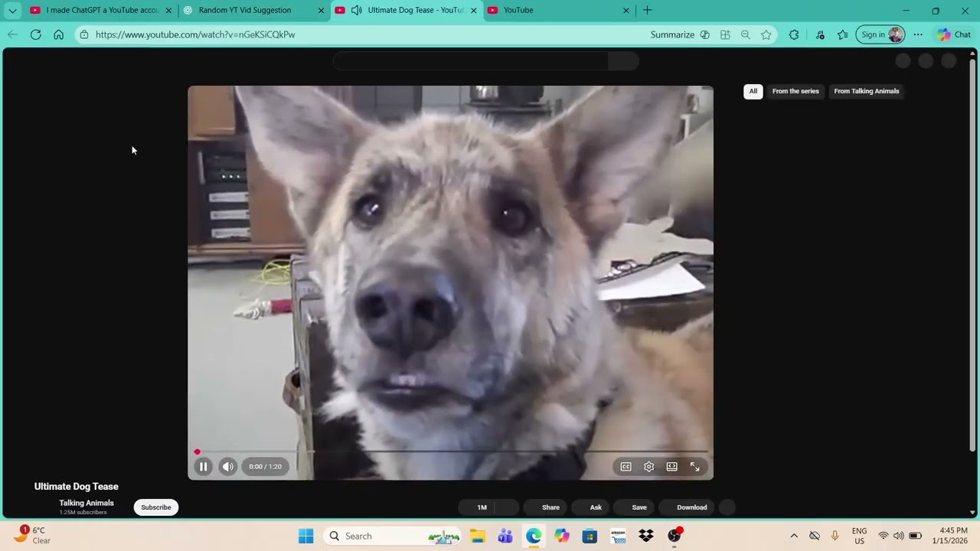Select From the series filter chip
Viewport: 980px width, 551px height.
pos(795,91)
